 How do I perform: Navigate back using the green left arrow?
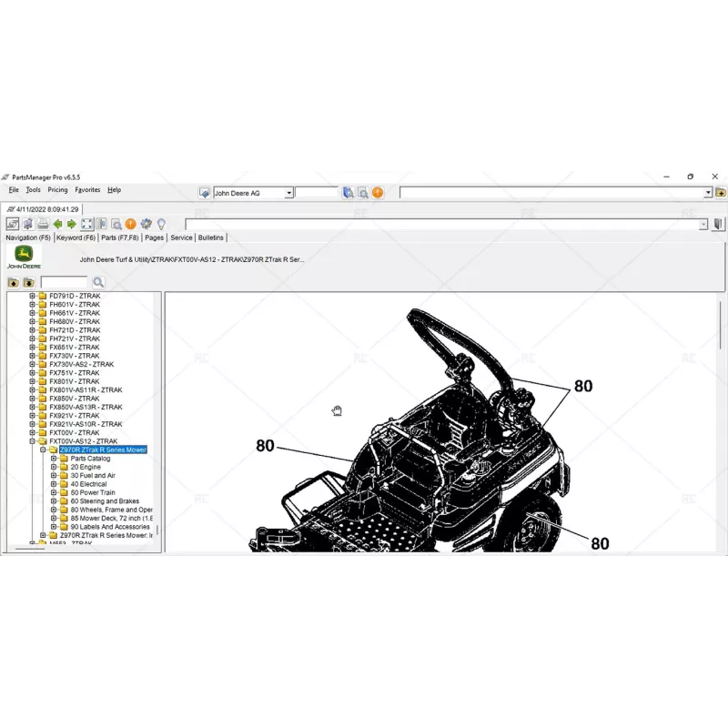pos(57,224)
